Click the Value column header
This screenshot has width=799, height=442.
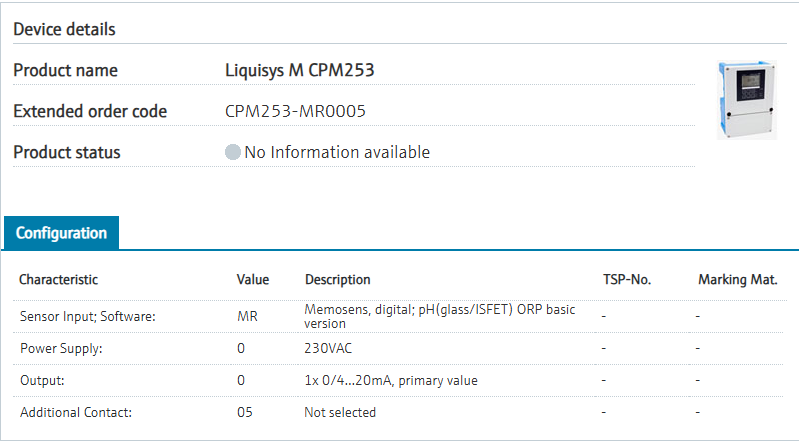pos(252,280)
